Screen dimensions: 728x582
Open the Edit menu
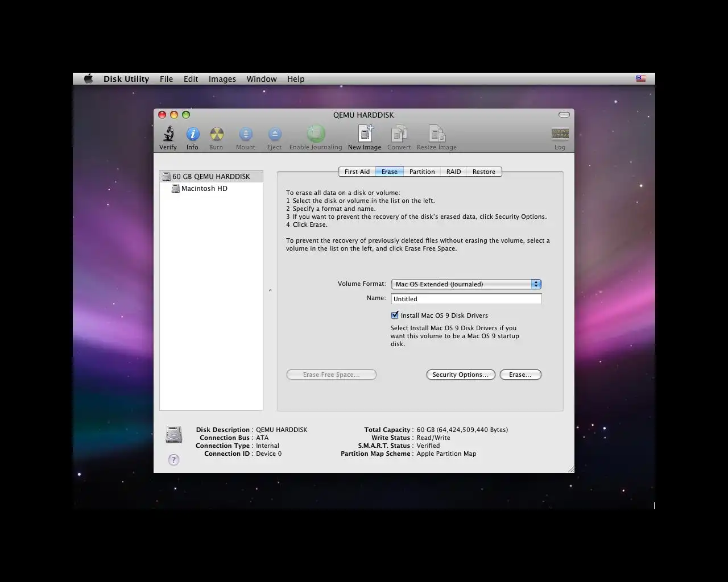coord(191,79)
